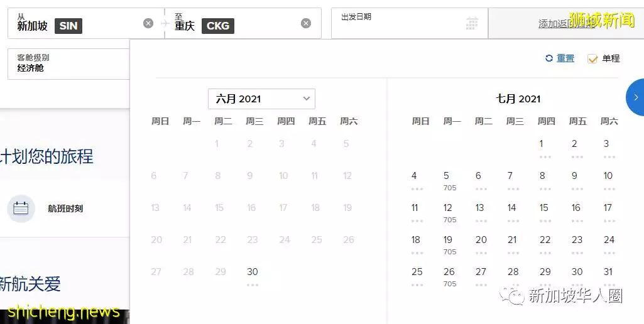Select June 30 on the calendar
The height and width of the screenshot is (324, 644).
click(252, 276)
